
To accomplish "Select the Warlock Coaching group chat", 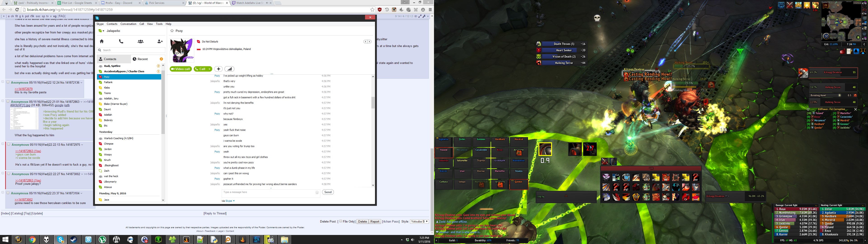I will point(129,138).
